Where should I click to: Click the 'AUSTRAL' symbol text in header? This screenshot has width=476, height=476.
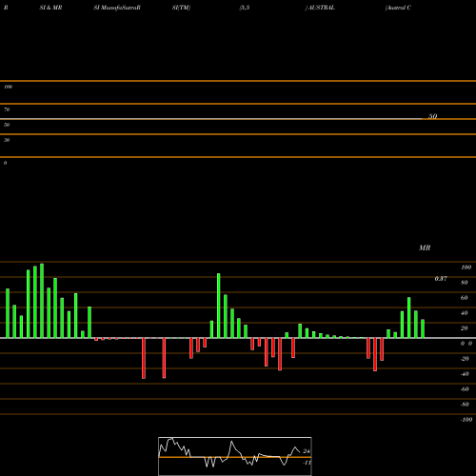(x=321, y=8)
